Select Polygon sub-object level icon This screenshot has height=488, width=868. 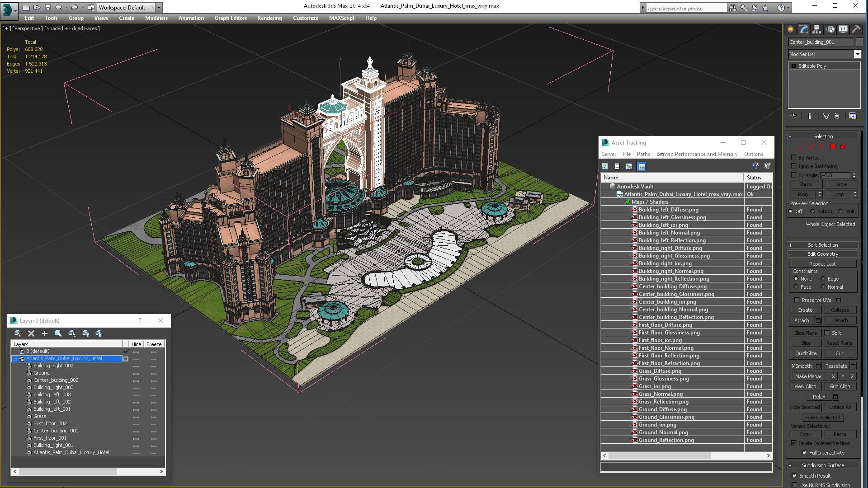833,146
